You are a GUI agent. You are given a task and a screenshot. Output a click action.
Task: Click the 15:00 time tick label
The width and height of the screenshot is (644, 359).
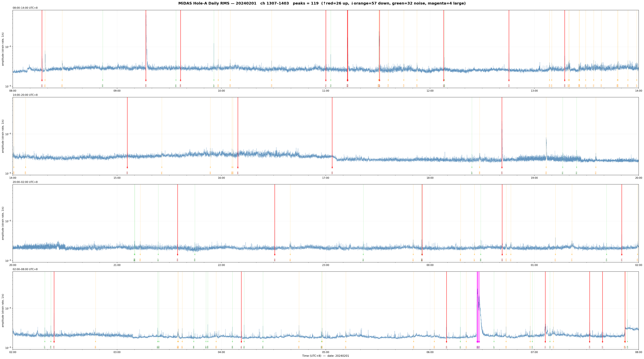(117, 178)
